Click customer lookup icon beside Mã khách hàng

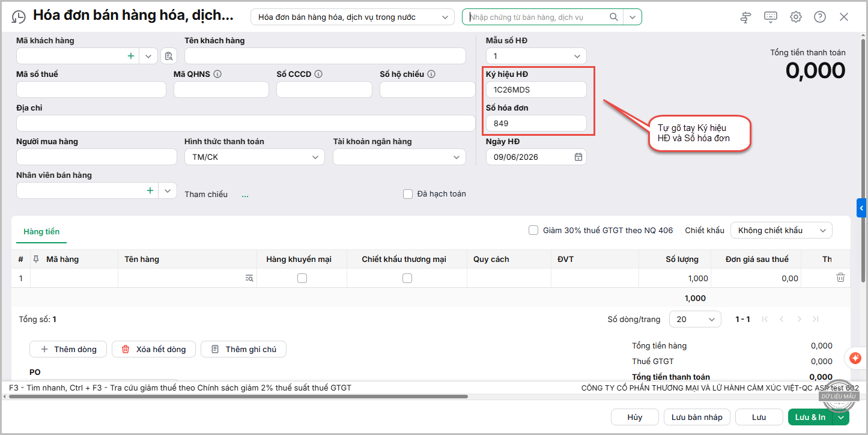[168, 56]
